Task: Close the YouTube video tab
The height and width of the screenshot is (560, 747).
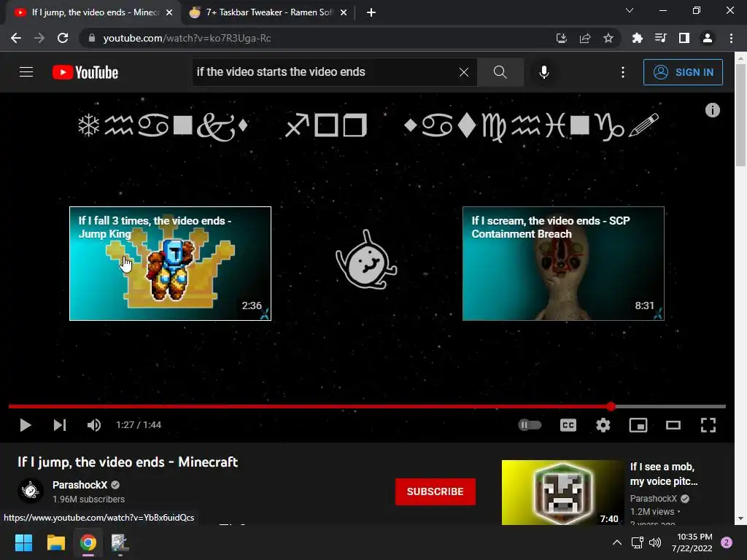Action: point(169,13)
